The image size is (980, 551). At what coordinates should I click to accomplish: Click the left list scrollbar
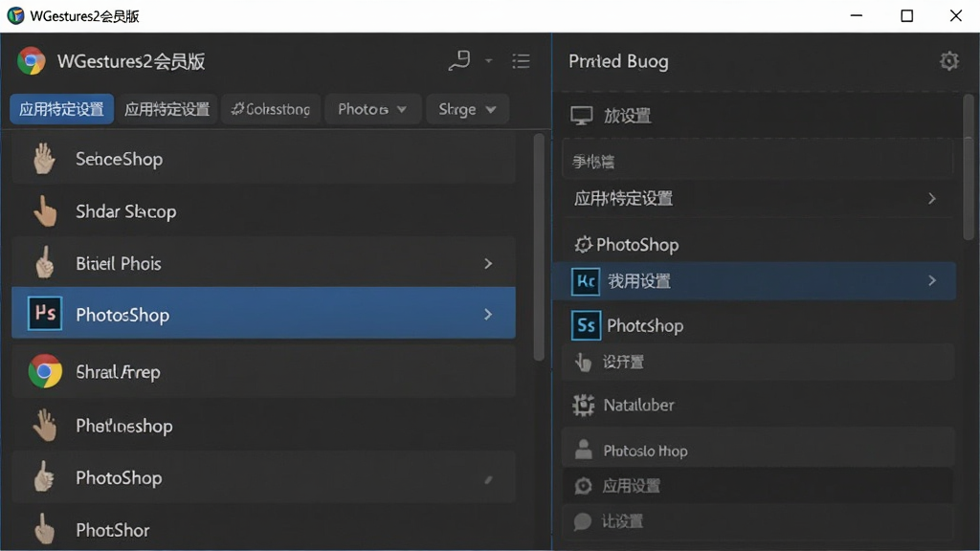coord(539,247)
